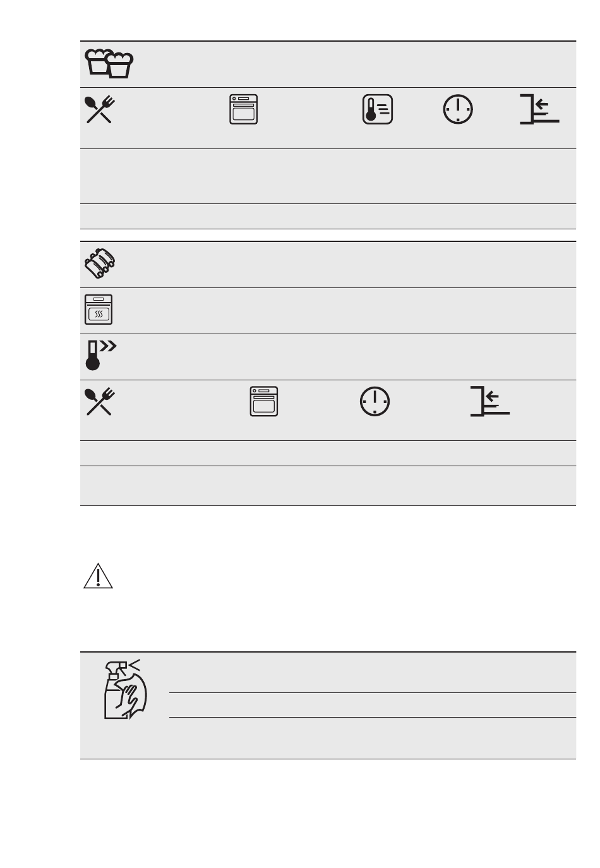Select the shelf position icon in the upper table

(x=539, y=109)
